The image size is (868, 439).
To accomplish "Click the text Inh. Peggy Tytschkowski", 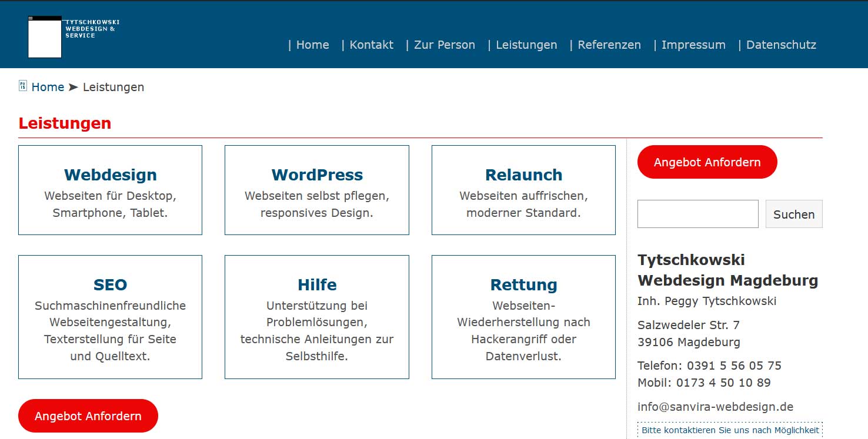I will click(707, 301).
